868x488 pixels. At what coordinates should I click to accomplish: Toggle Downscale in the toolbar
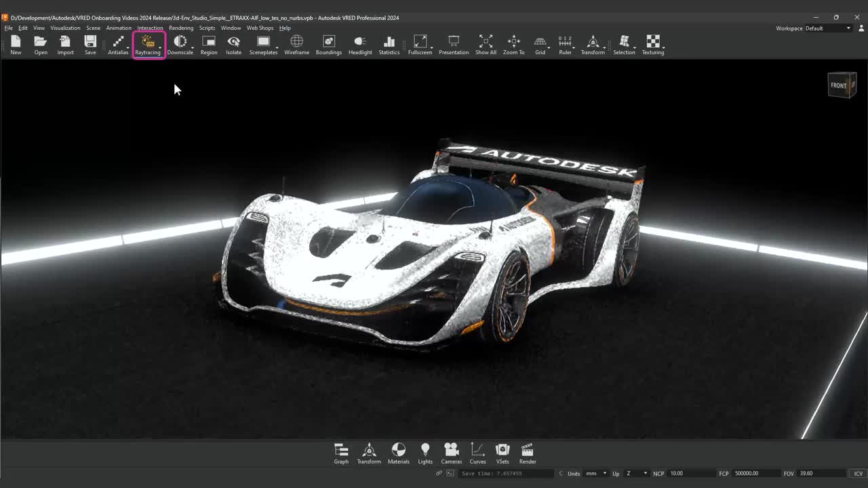pos(180,45)
